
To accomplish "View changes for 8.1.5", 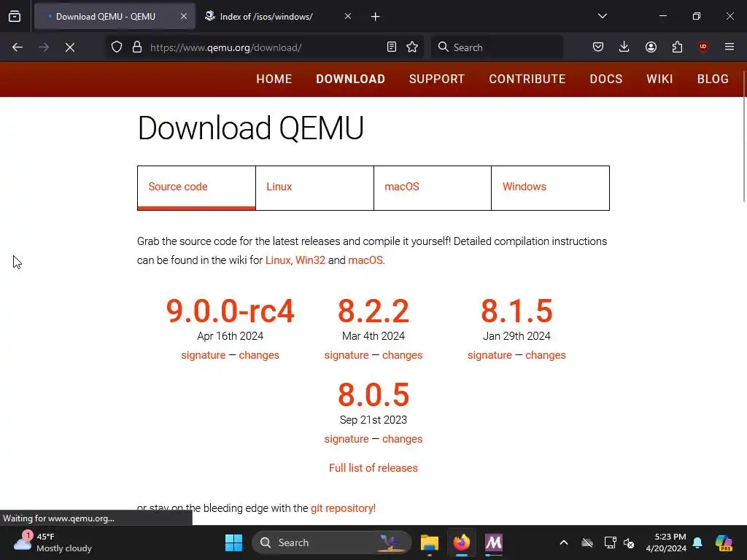I will click(x=546, y=355).
